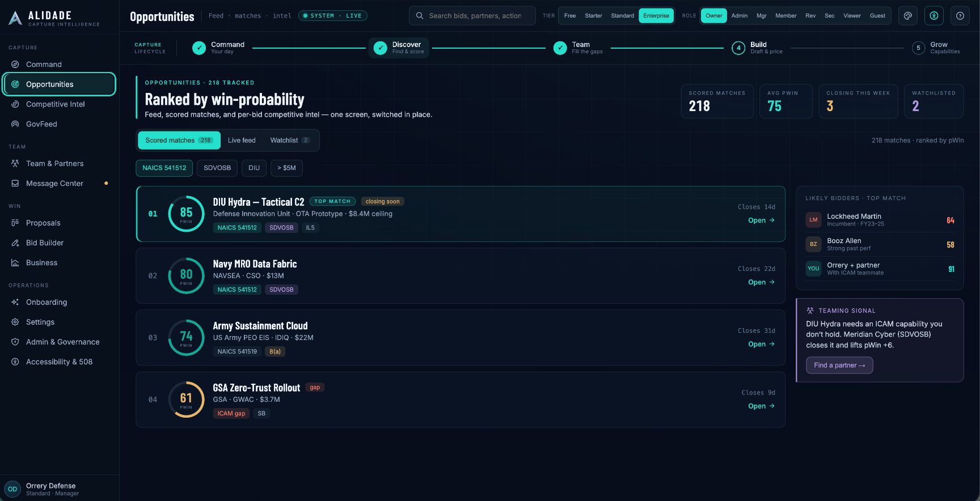Click the Admin & Governance shield icon
This screenshot has height=501, width=980.
tap(15, 342)
